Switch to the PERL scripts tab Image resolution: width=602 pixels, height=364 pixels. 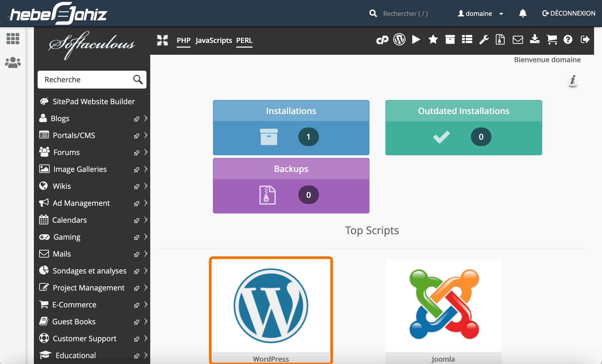244,40
